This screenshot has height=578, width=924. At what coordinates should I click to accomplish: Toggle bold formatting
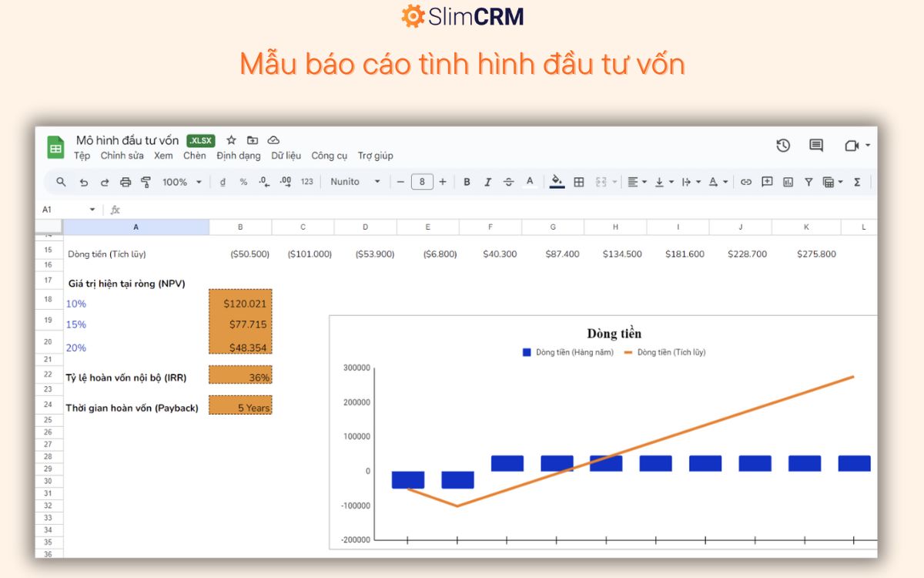point(467,182)
